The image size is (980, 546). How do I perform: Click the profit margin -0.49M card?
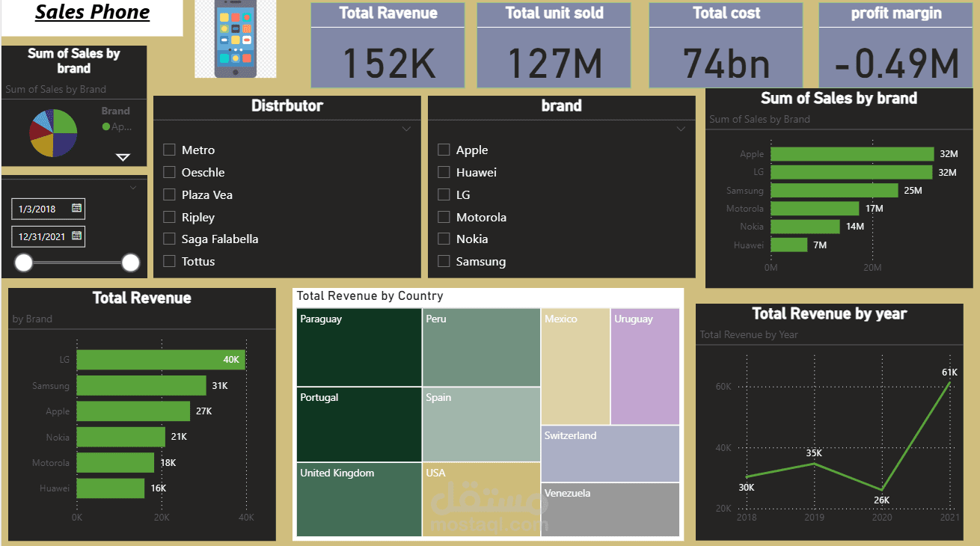[x=895, y=45]
